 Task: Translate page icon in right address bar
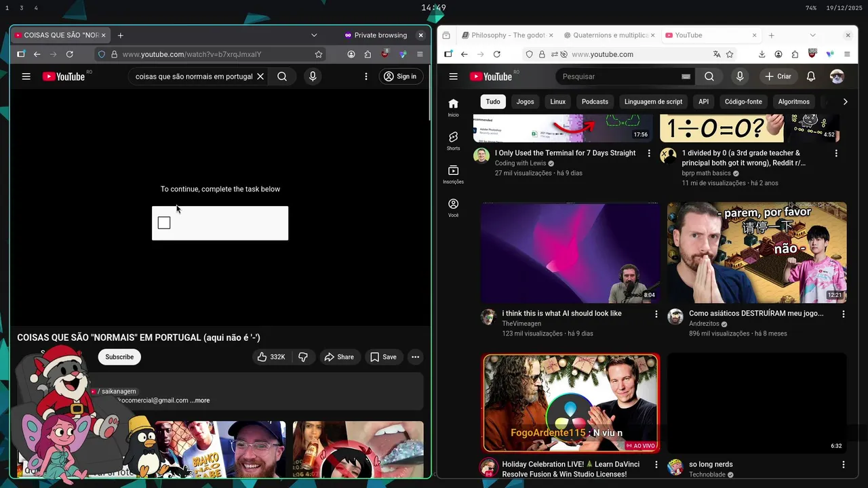tap(717, 54)
